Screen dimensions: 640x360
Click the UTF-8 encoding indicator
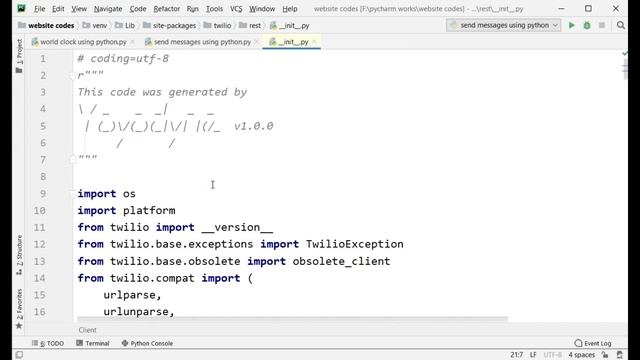pyautogui.click(x=553, y=355)
